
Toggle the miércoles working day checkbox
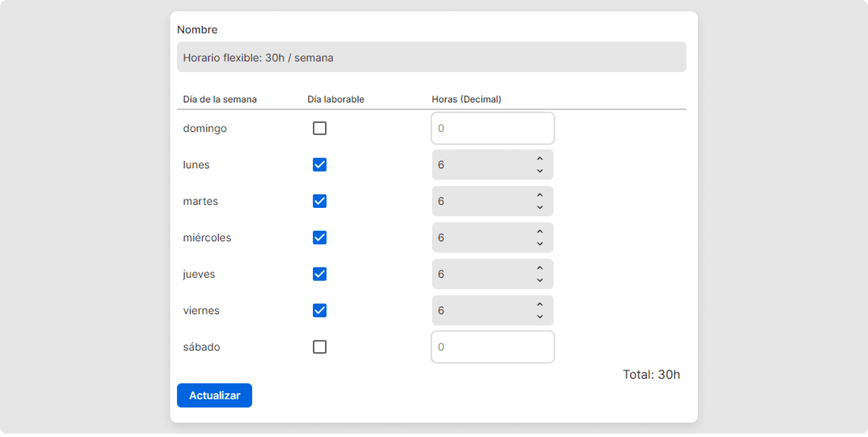(x=320, y=238)
